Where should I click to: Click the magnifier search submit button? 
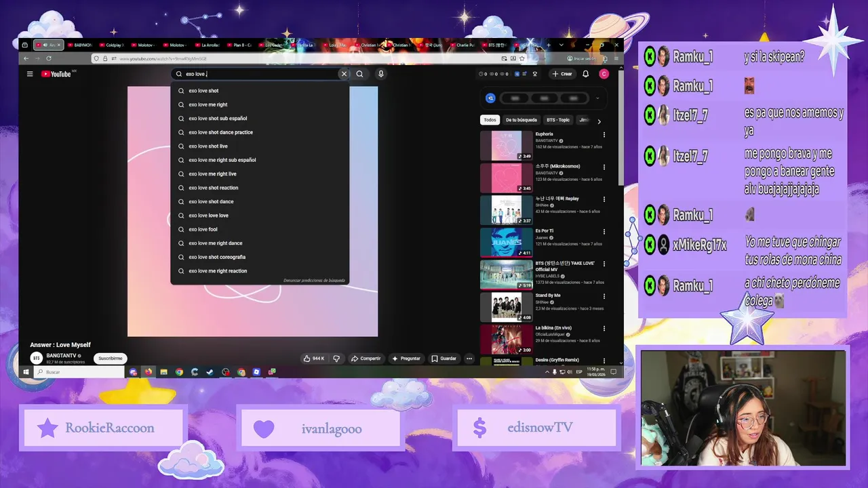360,74
